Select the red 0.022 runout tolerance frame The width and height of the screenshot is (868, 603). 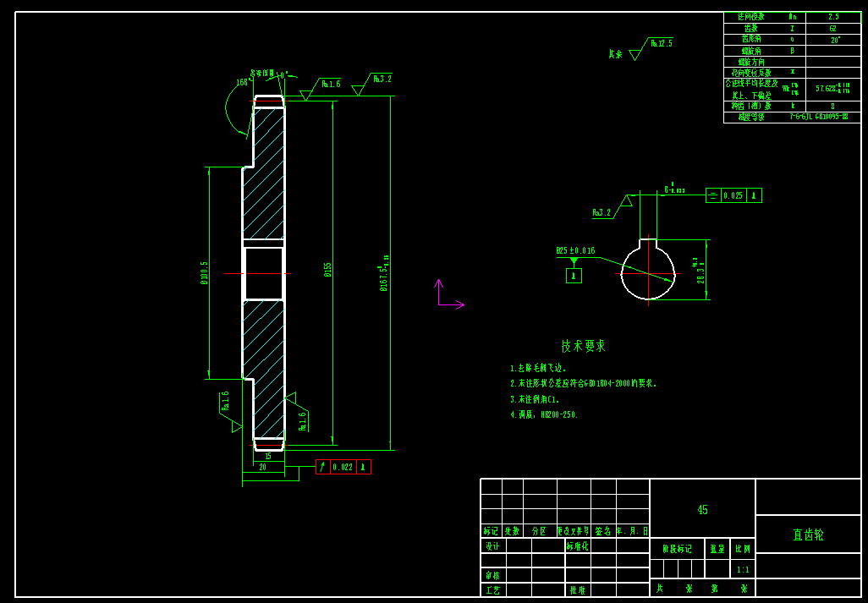pos(343,467)
